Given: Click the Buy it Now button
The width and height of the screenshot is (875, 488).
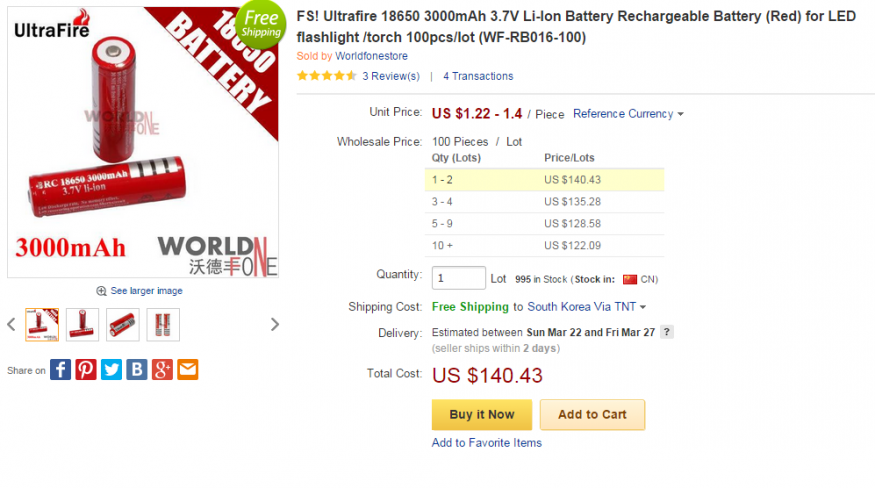Looking at the screenshot, I should 482,415.
